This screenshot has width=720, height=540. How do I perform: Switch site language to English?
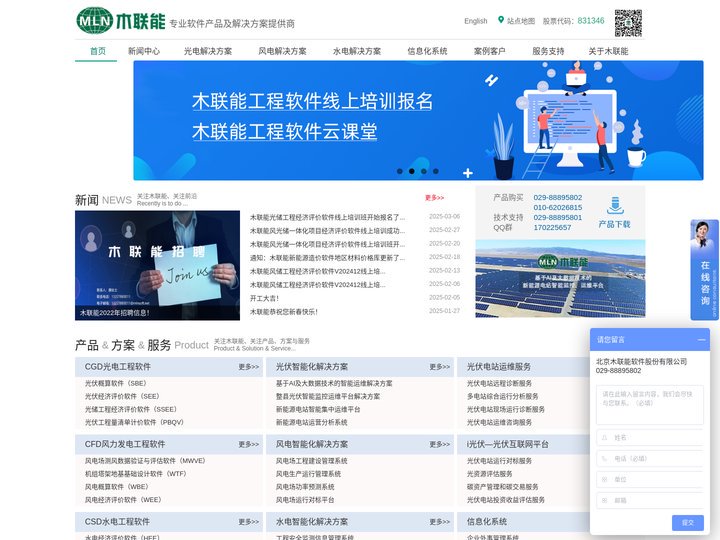point(476,21)
